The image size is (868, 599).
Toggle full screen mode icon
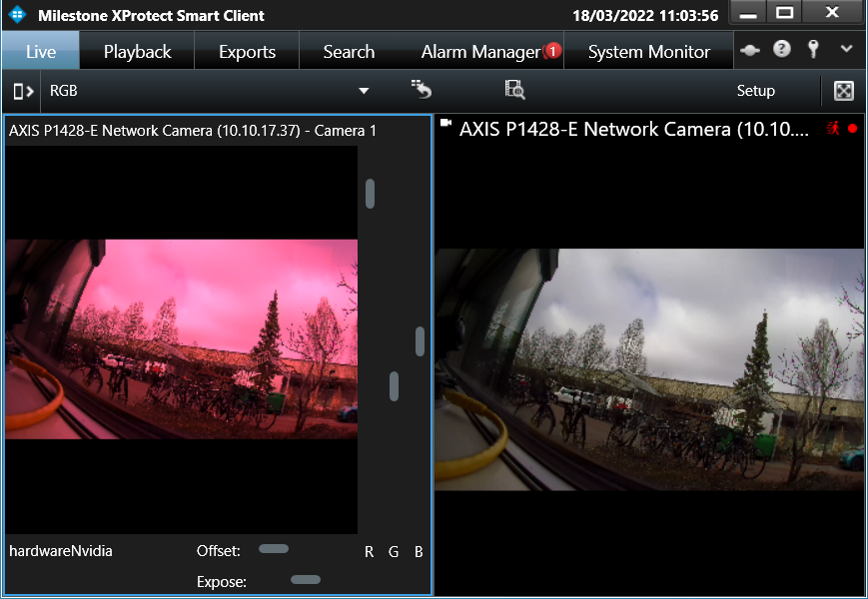coord(844,91)
